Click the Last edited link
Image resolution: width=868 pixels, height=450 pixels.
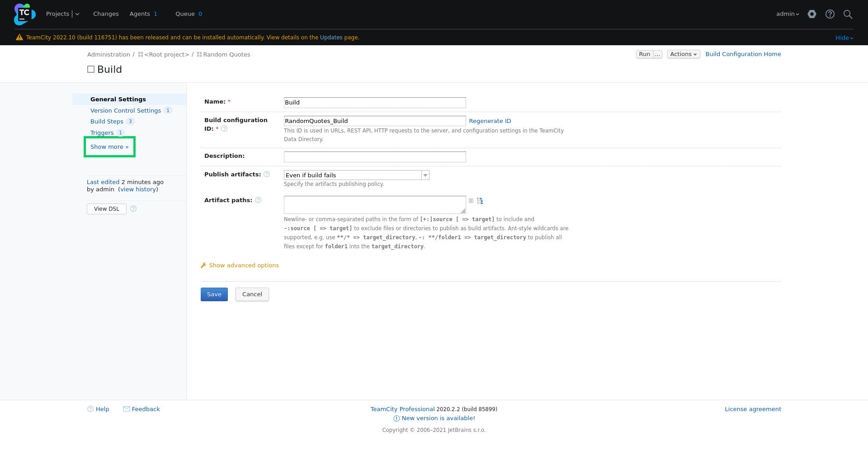click(103, 182)
